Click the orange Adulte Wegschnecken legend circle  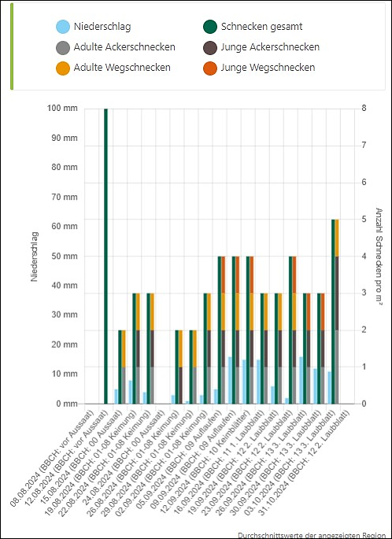click(x=63, y=68)
